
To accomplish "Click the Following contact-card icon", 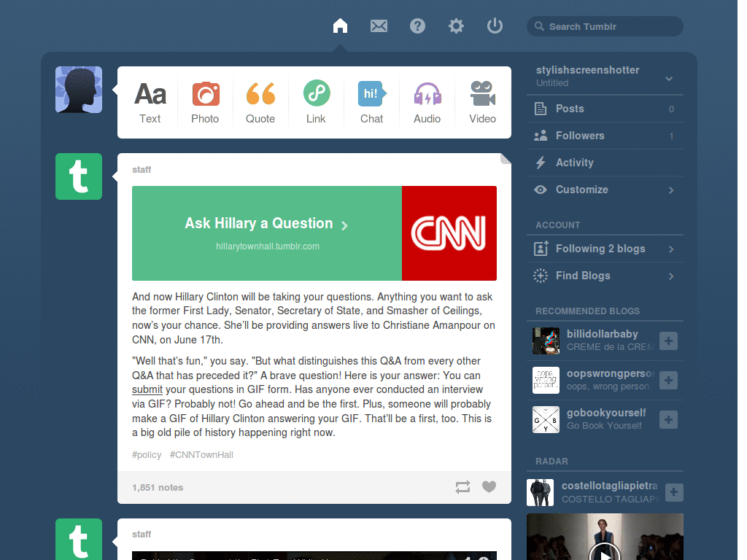I will click(541, 248).
